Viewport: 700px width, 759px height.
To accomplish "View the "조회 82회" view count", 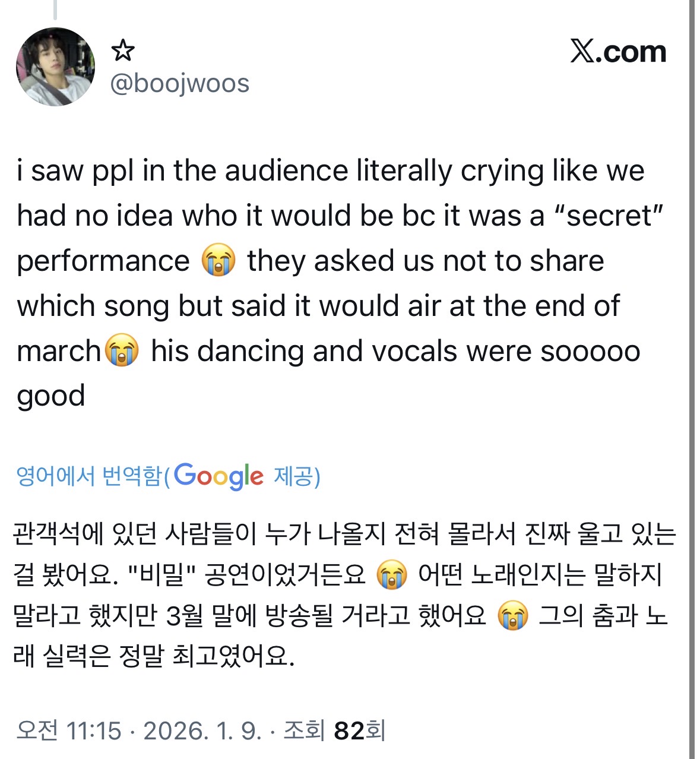I will click(334, 730).
